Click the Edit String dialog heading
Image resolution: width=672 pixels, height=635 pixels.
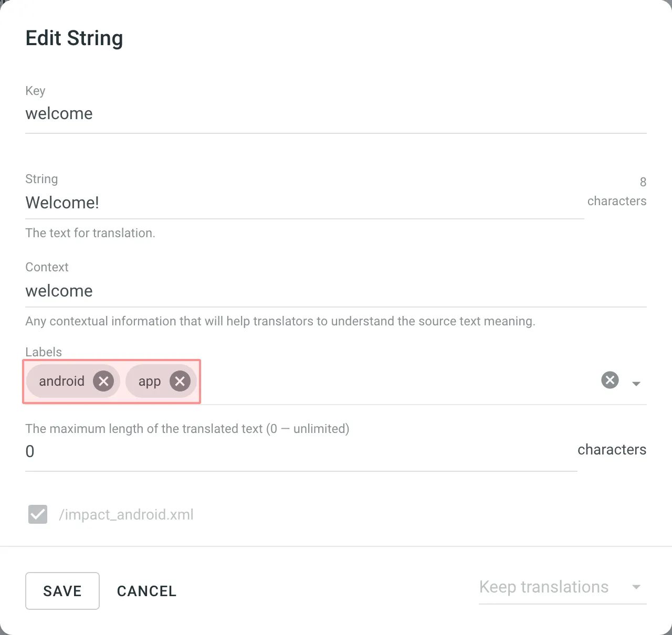[x=74, y=38]
